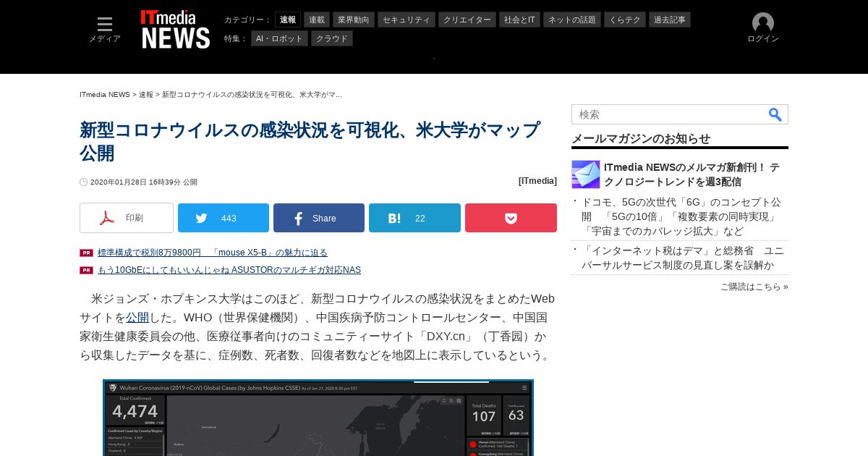This screenshot has width=868, height=456.
Task: Open the セキュリティ category
Action: (x=406, y=20)
